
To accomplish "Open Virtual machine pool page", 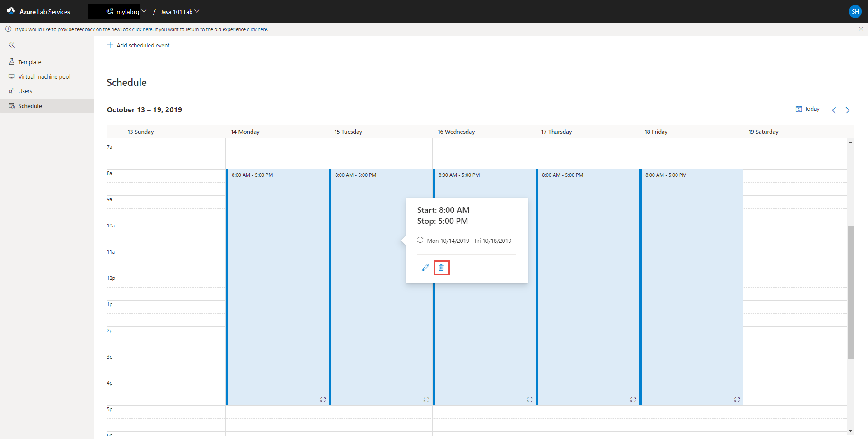I will click(x=44, y=76).
